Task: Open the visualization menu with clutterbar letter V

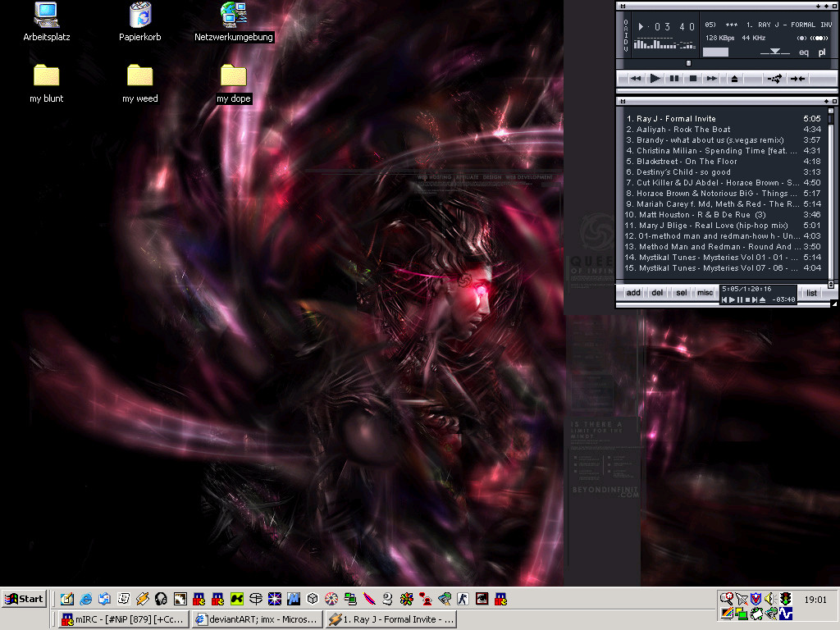Action: coord(626,48)
